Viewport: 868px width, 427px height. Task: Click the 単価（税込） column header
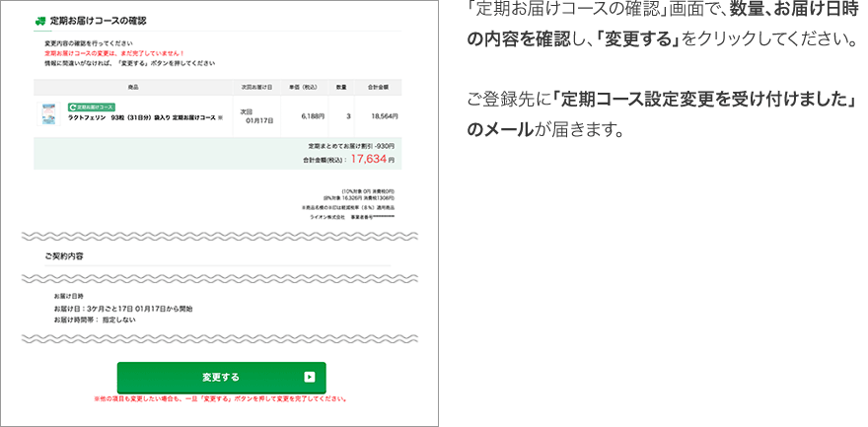pos(304,88)
